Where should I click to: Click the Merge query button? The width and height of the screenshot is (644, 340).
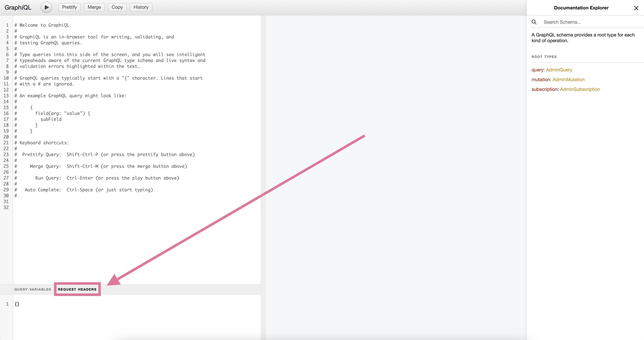pos(94,7)
